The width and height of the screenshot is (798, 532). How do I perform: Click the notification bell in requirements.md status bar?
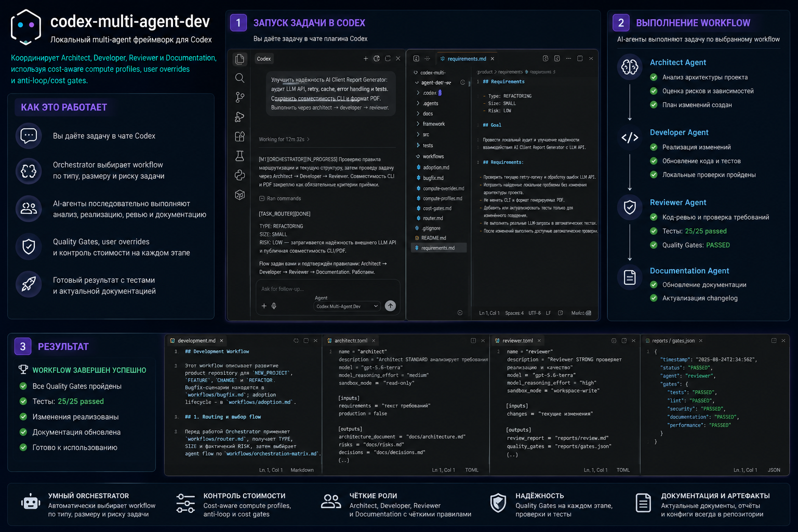click(560, 313)
